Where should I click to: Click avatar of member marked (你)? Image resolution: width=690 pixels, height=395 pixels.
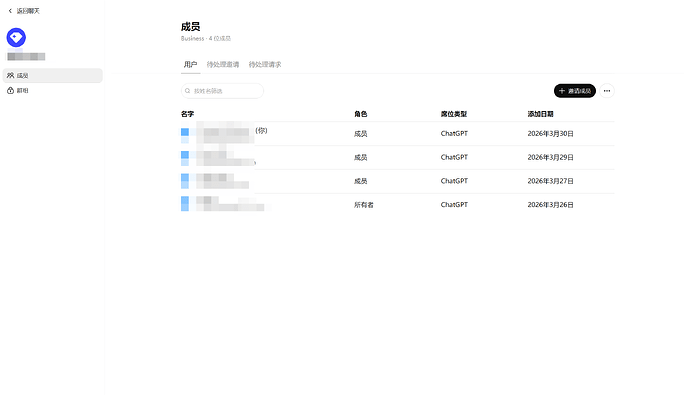click(185, 134)
